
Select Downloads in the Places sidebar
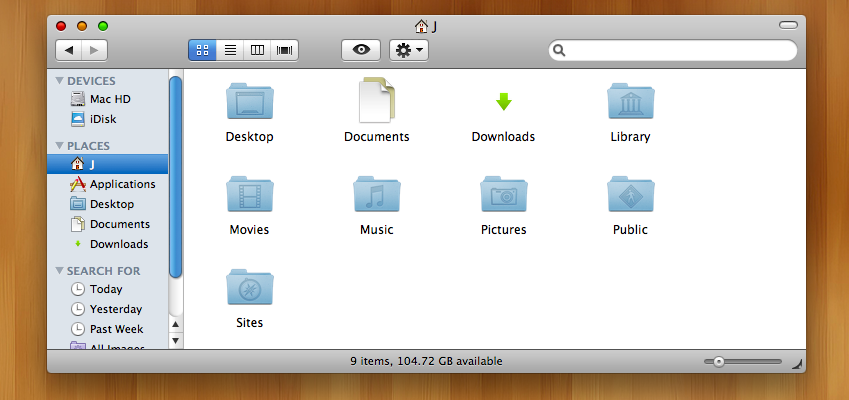click(x=107, y=244)
